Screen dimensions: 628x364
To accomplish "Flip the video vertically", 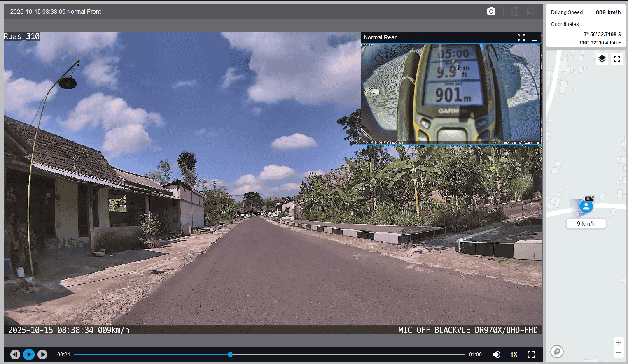I will pos(514,12).
